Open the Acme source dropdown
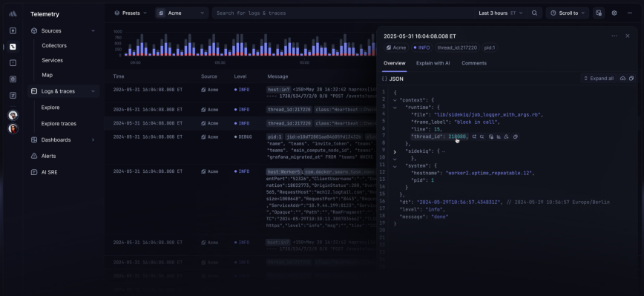Viewport: 644px width, 296px height. pos(181,13)
